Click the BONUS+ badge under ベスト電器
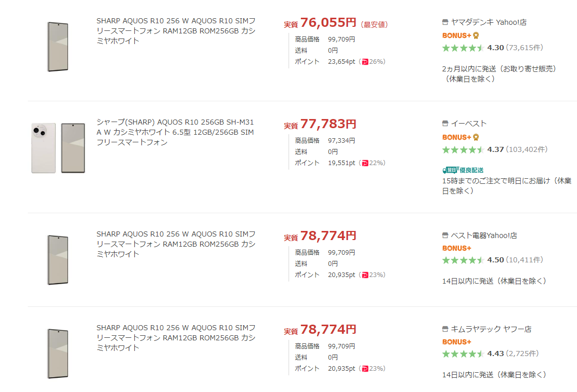Screen dimensions: 577x392 coord(456,248)
